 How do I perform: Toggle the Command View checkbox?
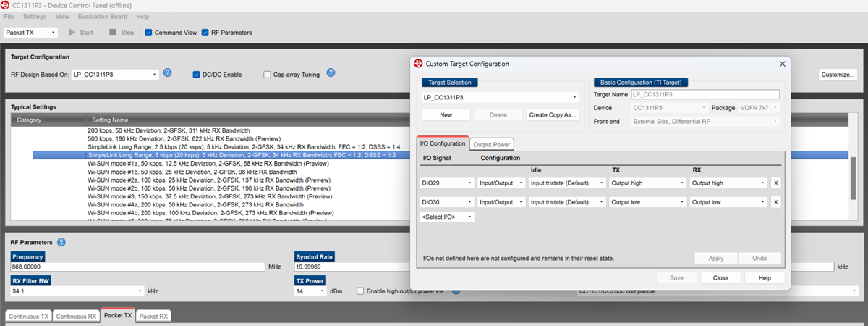148,33
